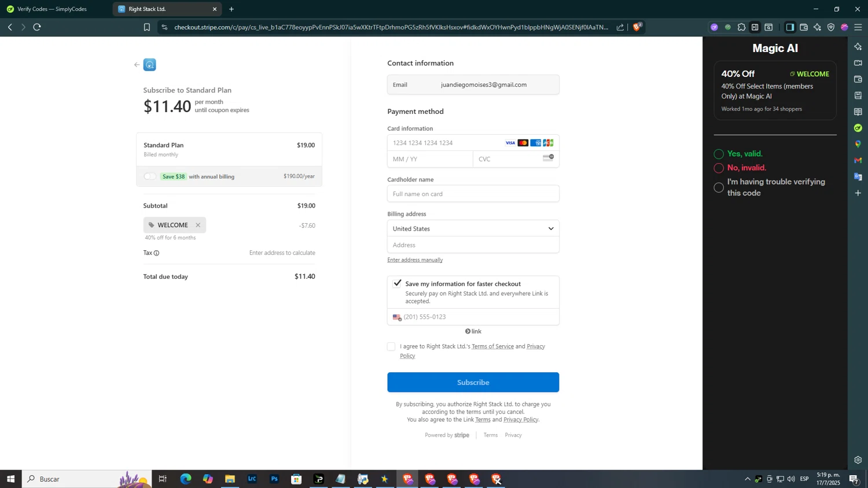Click the share page icon in address bar
Screen dimensions: 868x488
click(x=620, y=27)
